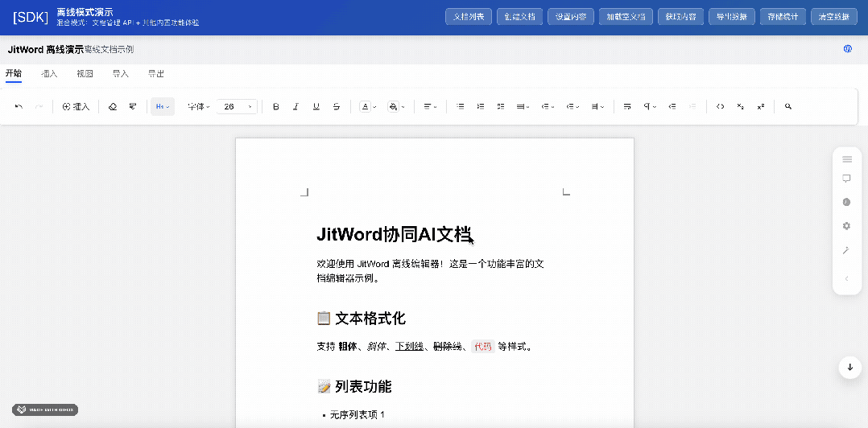Click the 加载空文档 button
The width and height of the screenshot is (868, 428).
(x=626, y=17)
